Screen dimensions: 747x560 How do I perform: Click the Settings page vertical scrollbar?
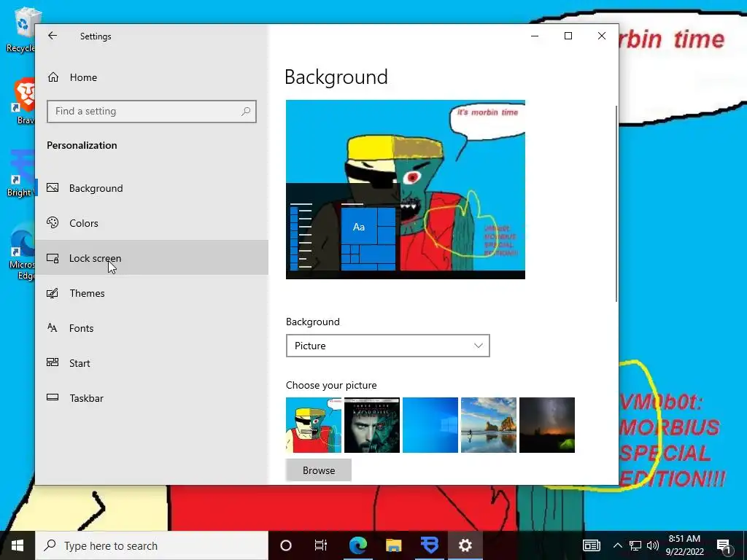(616, 203)
